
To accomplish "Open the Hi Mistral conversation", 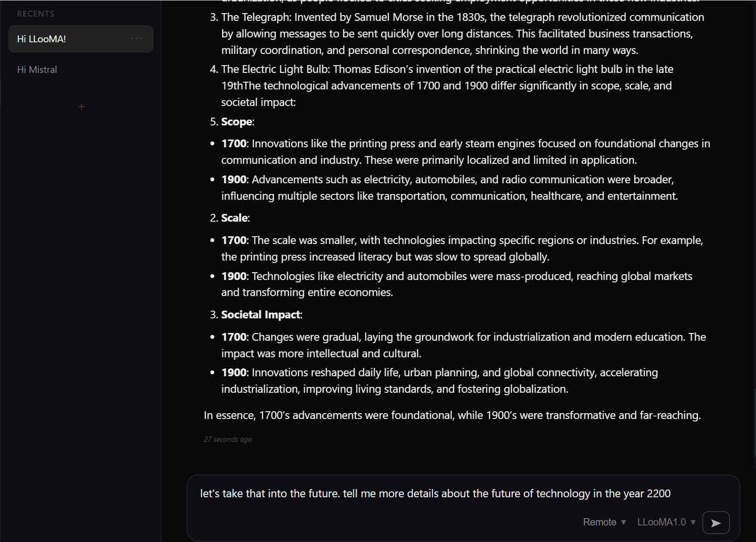I will [x=37, y=70].
